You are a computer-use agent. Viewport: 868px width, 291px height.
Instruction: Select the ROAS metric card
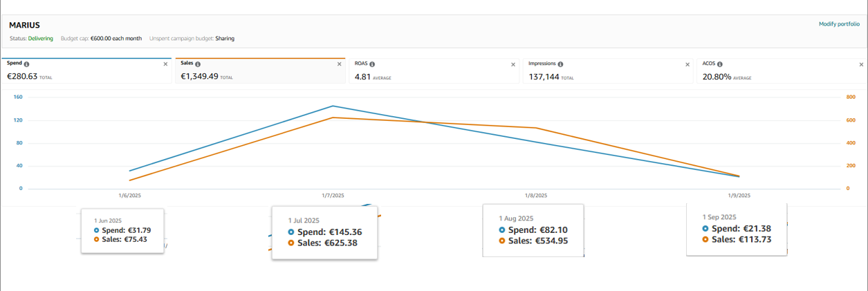pyautogui.click(x=433, y=71)
